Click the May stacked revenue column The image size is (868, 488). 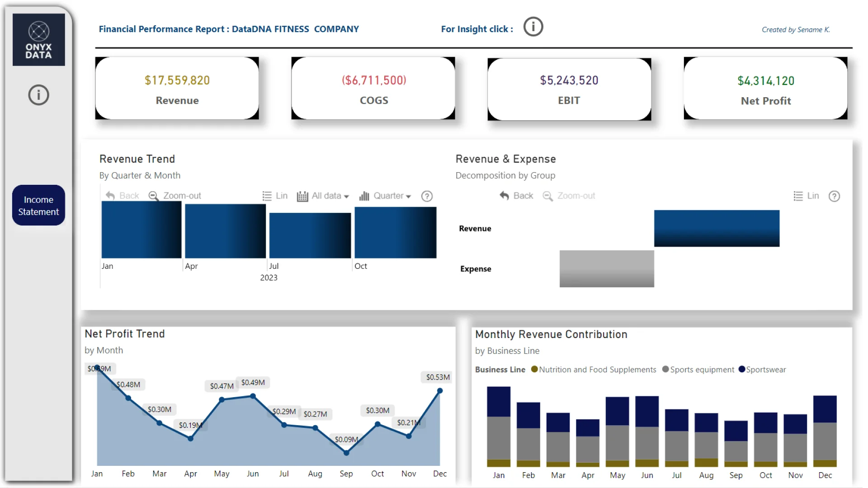tap(618, 432)
